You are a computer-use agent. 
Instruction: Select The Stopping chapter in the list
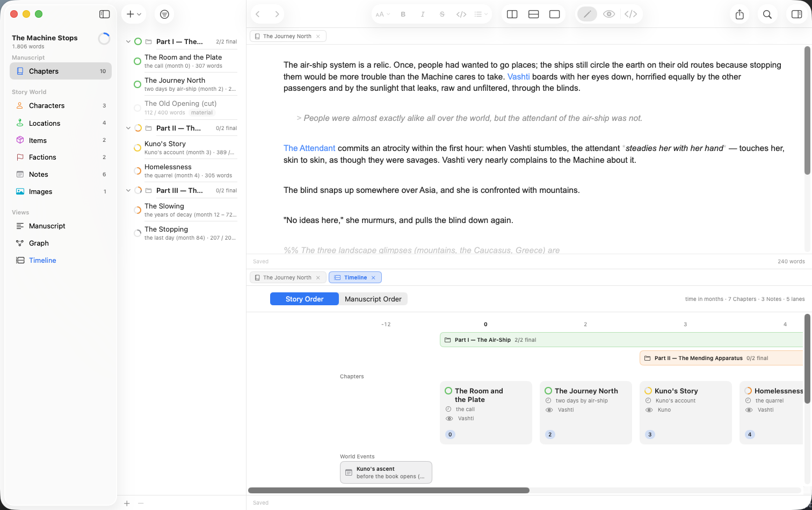pos(185,233)
